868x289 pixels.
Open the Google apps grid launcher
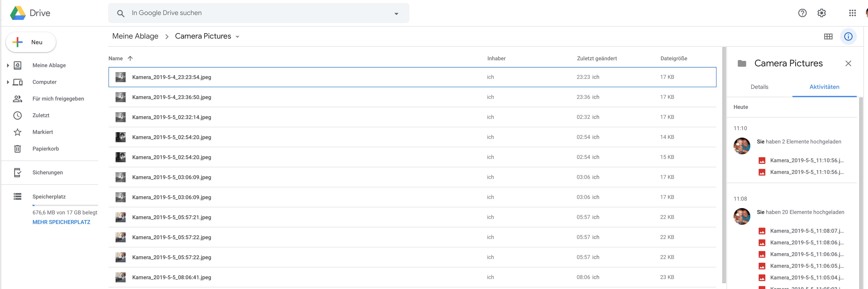pos(852,13)
